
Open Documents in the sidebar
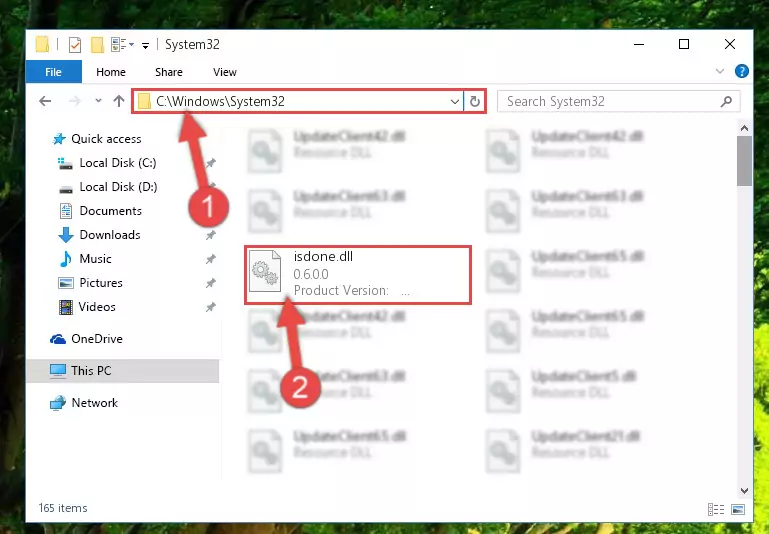110,211
